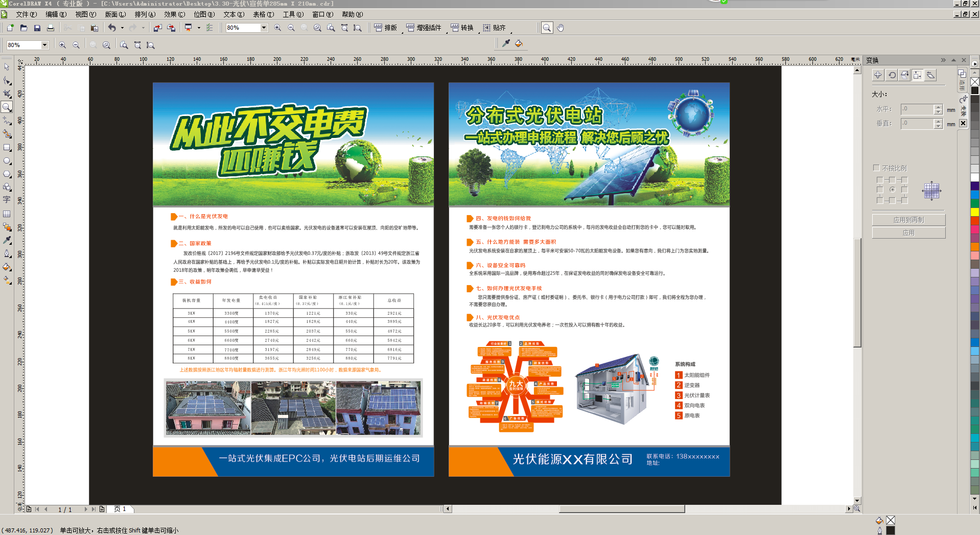980x535 pixels.
Task: Open the 文本 menu
Action: [x=234, y=14]
